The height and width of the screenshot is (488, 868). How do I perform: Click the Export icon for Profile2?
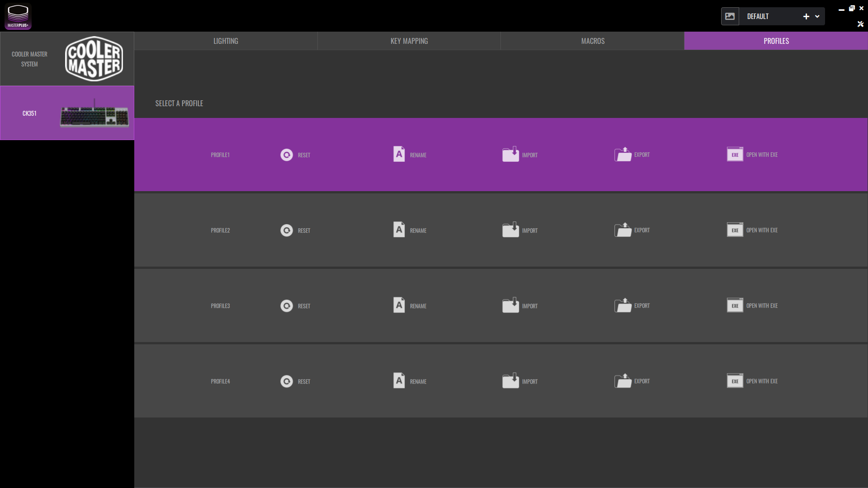click(x=623, y=230)
